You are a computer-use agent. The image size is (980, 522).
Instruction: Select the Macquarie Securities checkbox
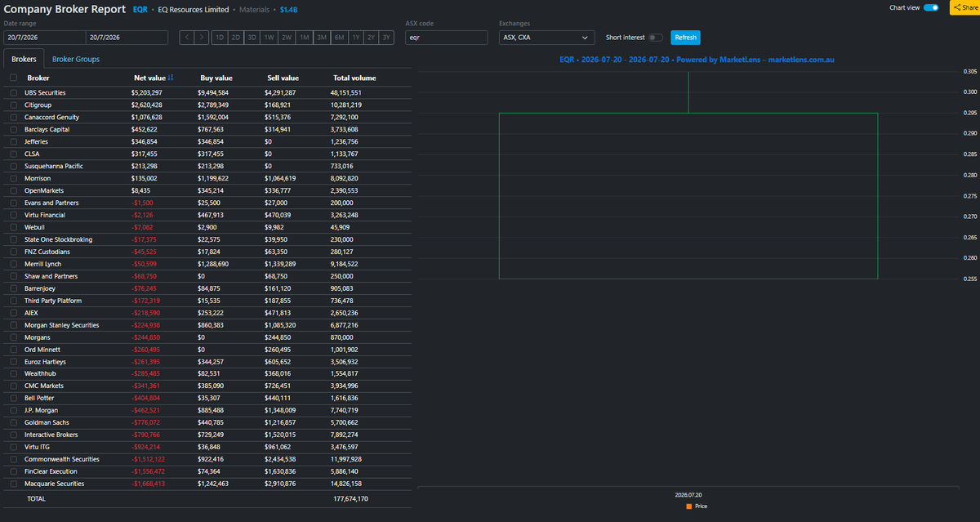[x=13, y=484]
